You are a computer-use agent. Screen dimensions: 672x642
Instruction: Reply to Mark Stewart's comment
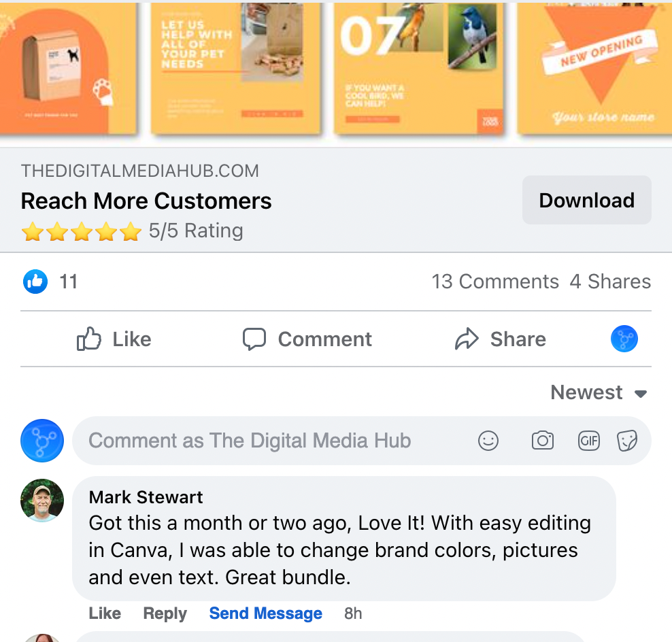(165, 613)
